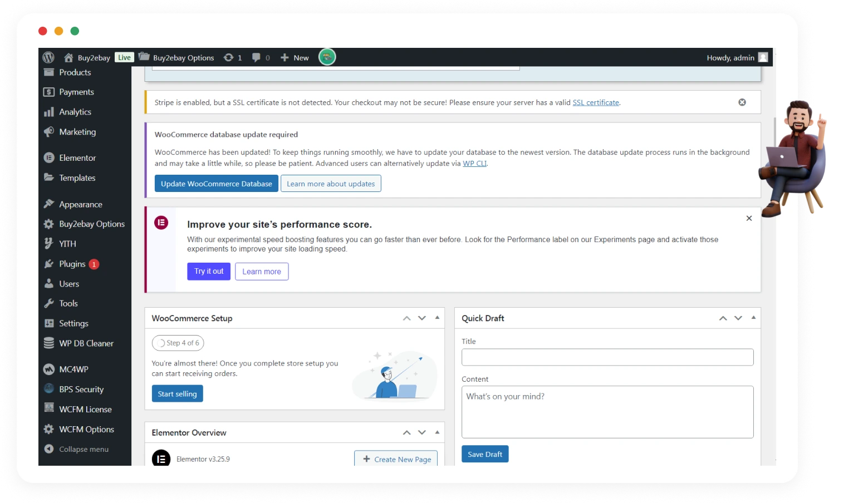Toggle Elementor Overview panel collapse

[437, 432]
